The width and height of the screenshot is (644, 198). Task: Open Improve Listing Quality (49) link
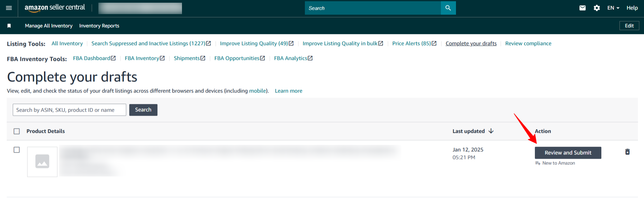pyautogui.click(x=257, y=43)
